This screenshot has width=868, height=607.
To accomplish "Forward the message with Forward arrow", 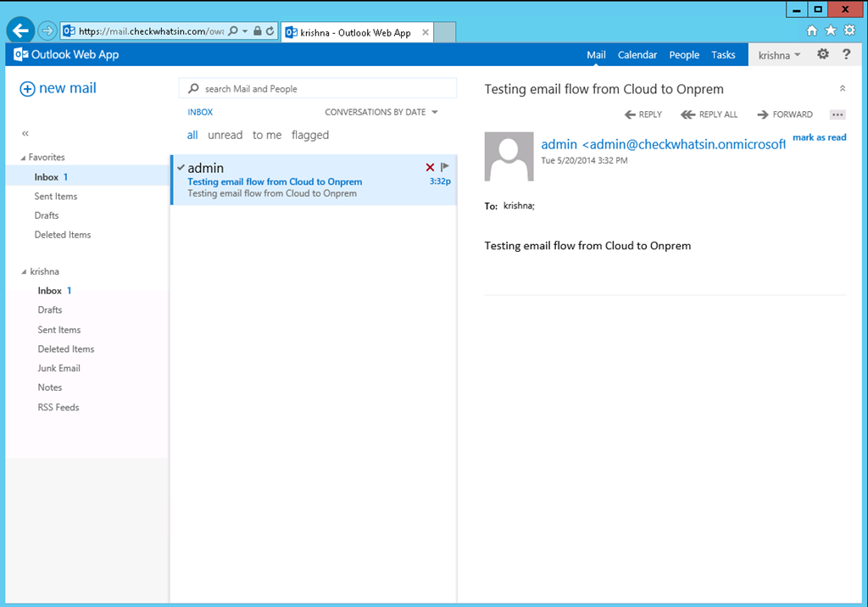I will pyautogui.click(x=785, y=114).
